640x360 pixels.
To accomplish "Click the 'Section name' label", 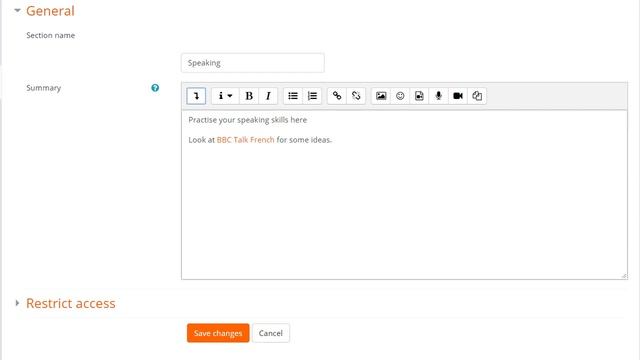I will pyautogui.click(x=51, y=36).
